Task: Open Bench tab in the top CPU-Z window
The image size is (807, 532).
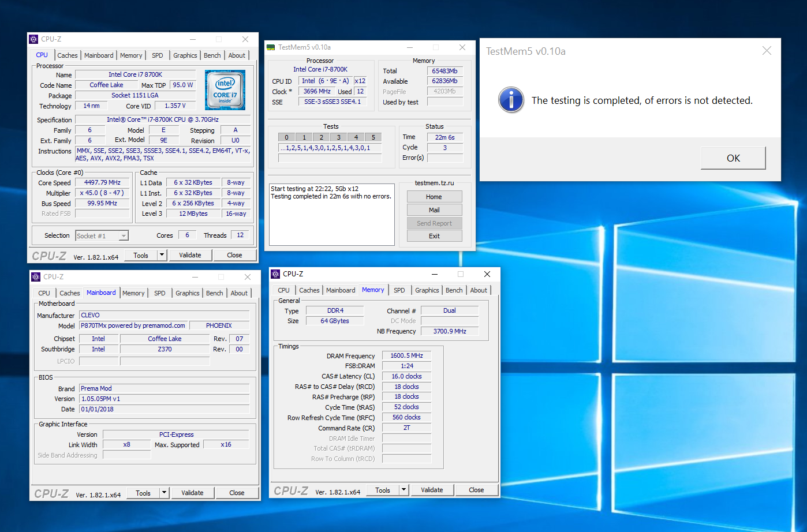Action: (x=212, y=55)
